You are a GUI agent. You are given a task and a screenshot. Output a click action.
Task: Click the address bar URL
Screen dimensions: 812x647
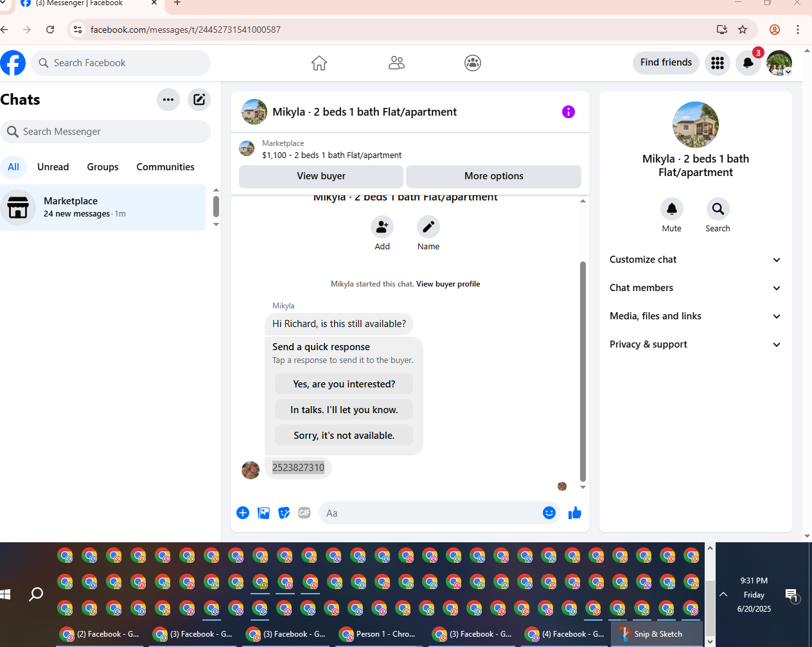186,30
